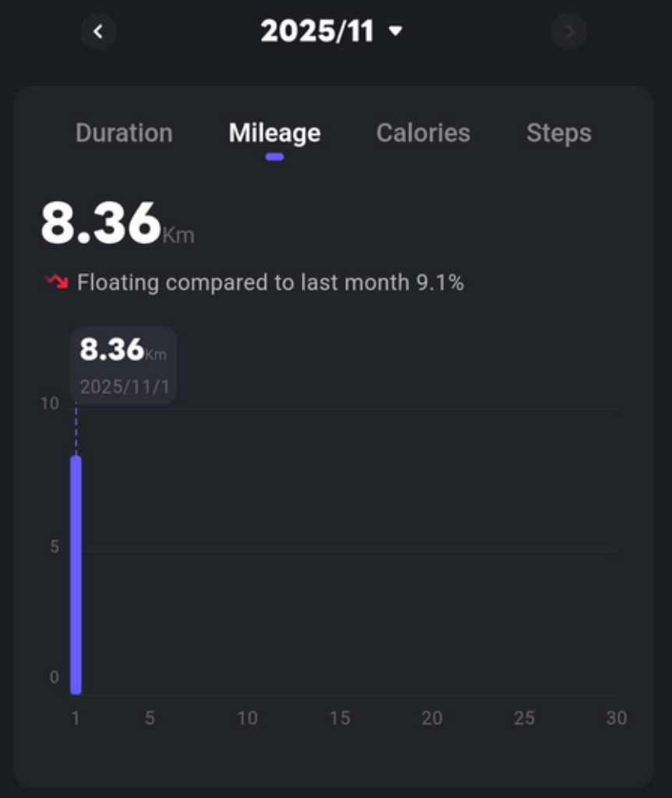Show the Steps tab
The image size is (672, 798).
(x=558, y=133)
